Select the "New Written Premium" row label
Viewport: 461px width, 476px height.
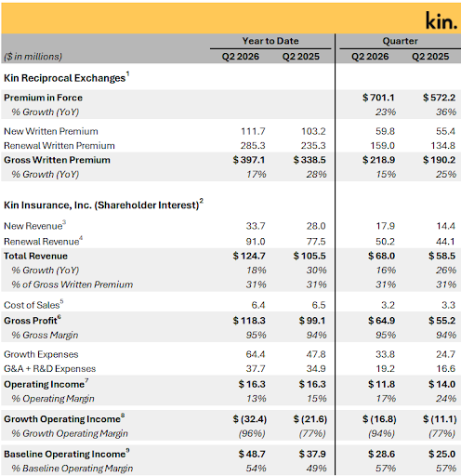click(x=51, y=131)
